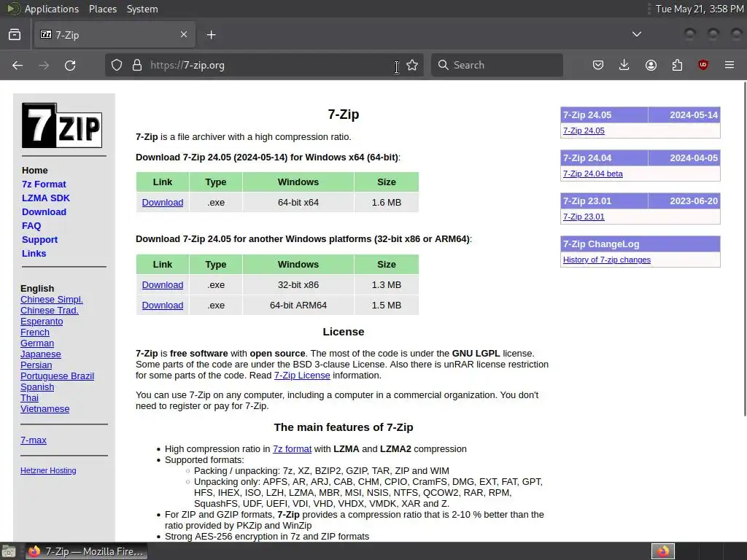Open the Support sidebar link

coord(39,239)
